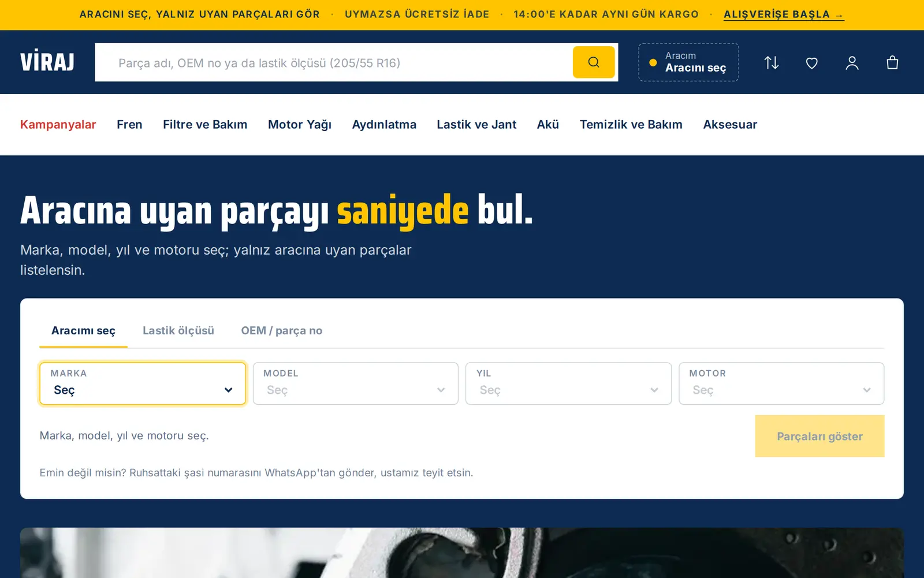Open the Akü category

pyautogui.click(x=548, y=125)
